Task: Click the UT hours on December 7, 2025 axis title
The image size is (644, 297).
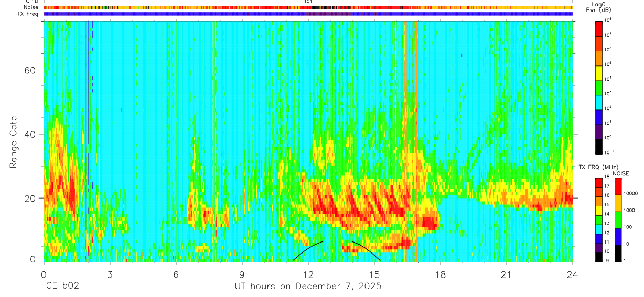Action: [x=308, y=287]
